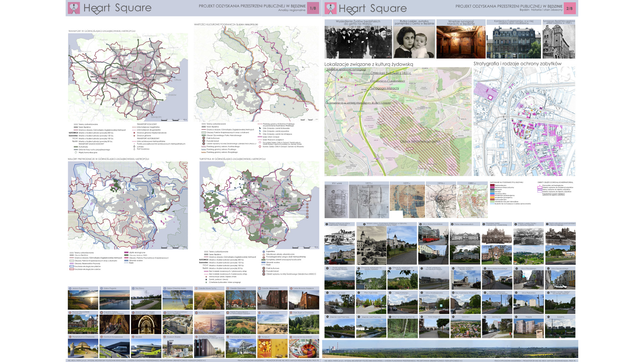Click the pink 1/8 page number badge
Image resolution: width=644 pixels, height=362 pixels.
(313, 8)
